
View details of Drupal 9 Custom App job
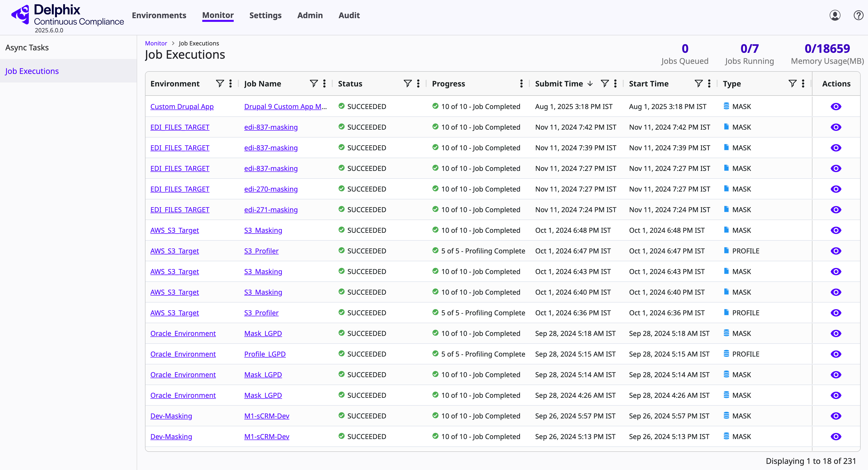click(836, 107)
